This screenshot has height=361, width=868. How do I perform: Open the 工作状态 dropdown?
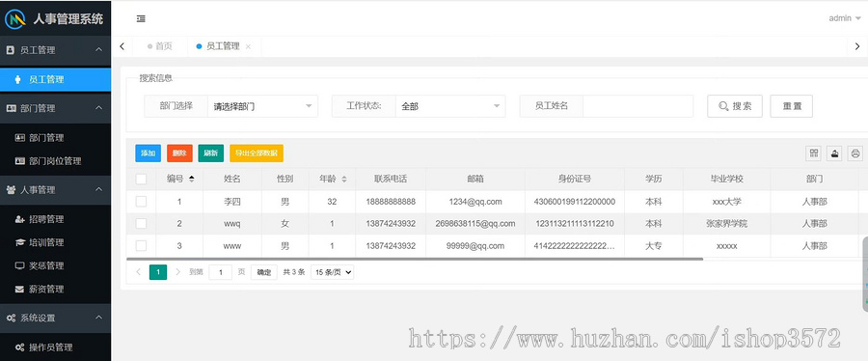coord(450,106)
